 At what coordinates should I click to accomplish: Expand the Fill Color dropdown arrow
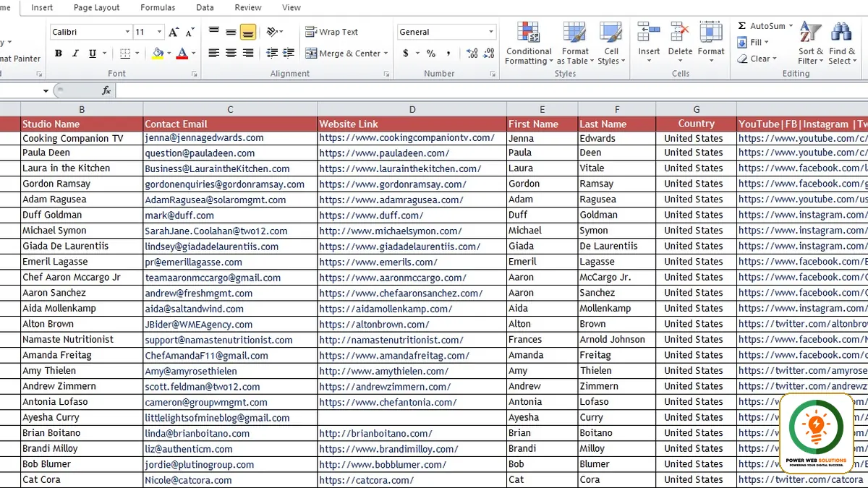169,53
